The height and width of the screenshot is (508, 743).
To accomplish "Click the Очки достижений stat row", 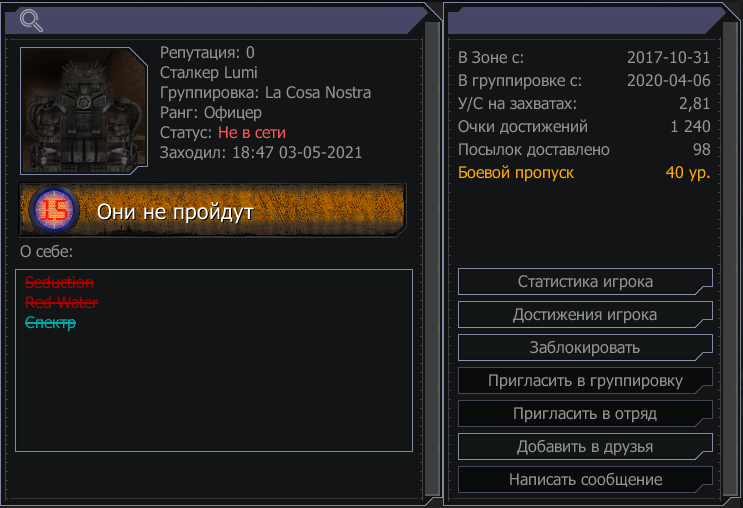I will (584, 127).
